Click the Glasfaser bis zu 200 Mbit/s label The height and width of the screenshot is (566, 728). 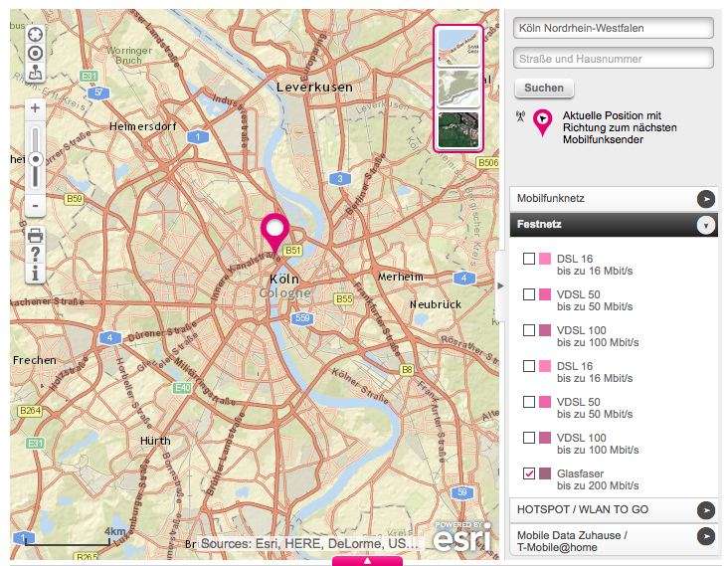click(x=598, y=479)
